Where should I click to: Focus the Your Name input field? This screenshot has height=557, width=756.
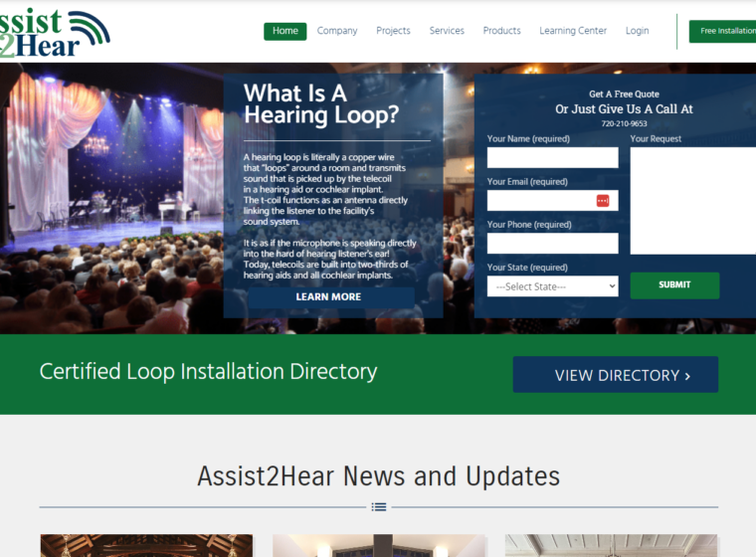(x=552, y=158)
